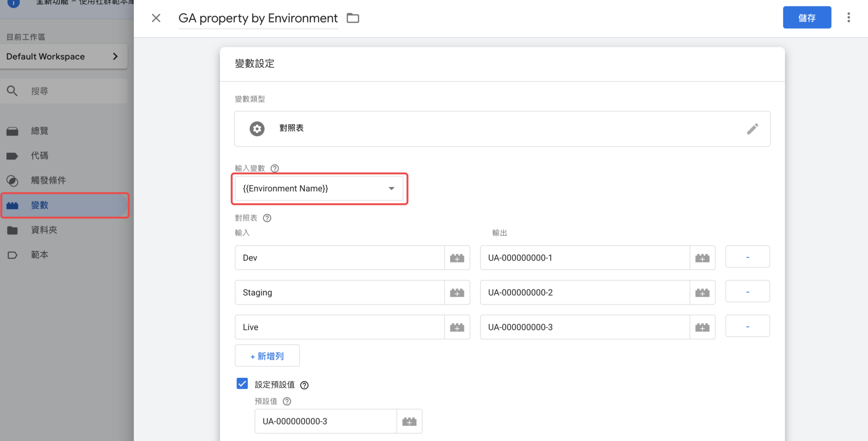Expand the Default Workspace selector
The height and width of the screenshot is (441, 868).
[x=64, y=56]
